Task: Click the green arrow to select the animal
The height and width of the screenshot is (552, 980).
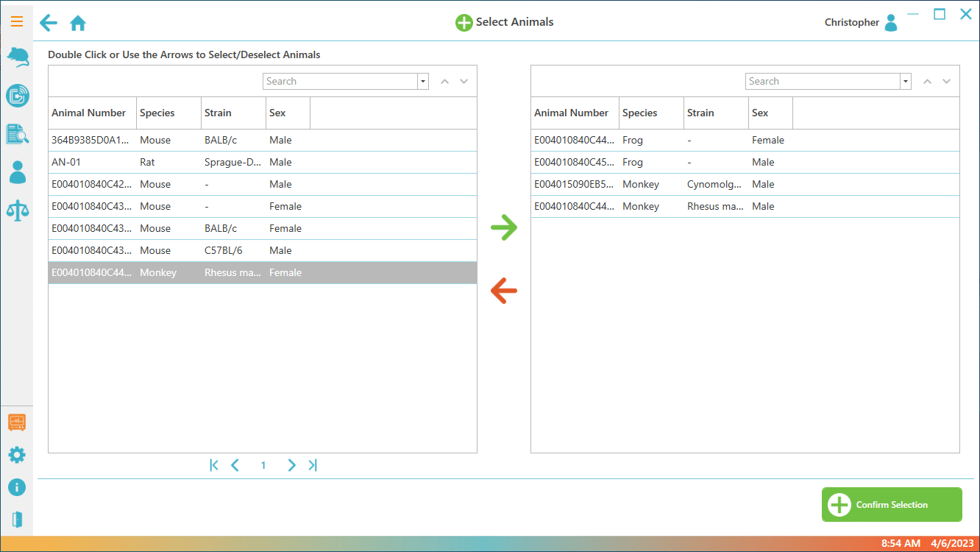Action: click(x=504, y=227)
